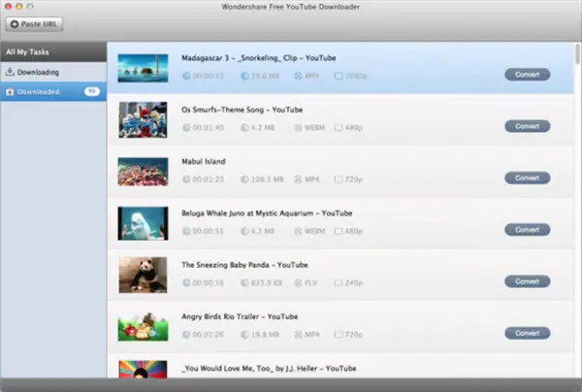Select the 'Mabul Island' title
The width and height of the screenshot is (582, 392).
204,161
